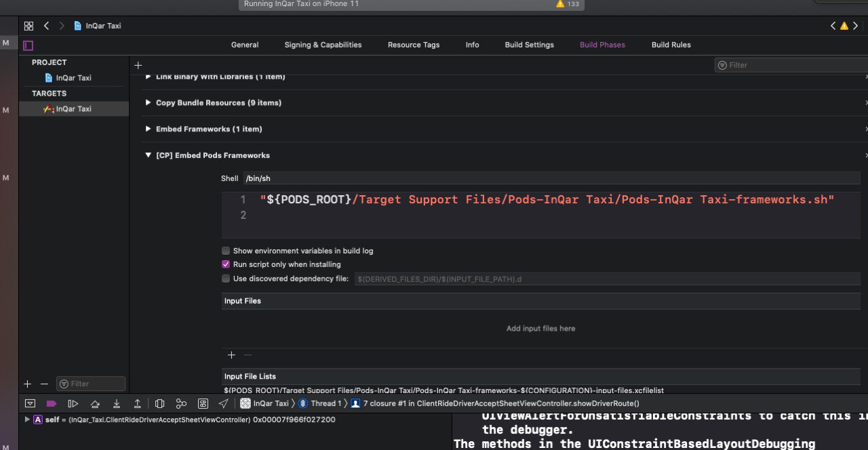Screen dimensions: 868x450
Task: Remove selected target with minus button
Action: pos(44,384)
